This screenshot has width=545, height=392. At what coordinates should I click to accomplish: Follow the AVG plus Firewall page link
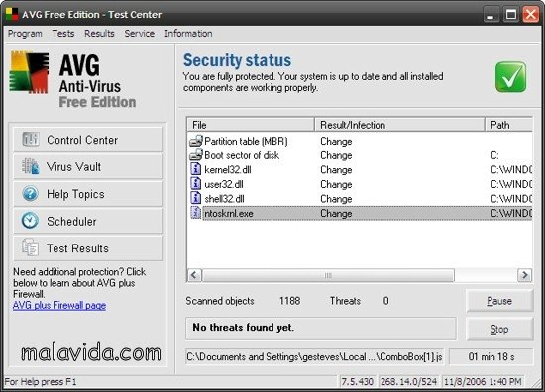(x=59, y=305)
